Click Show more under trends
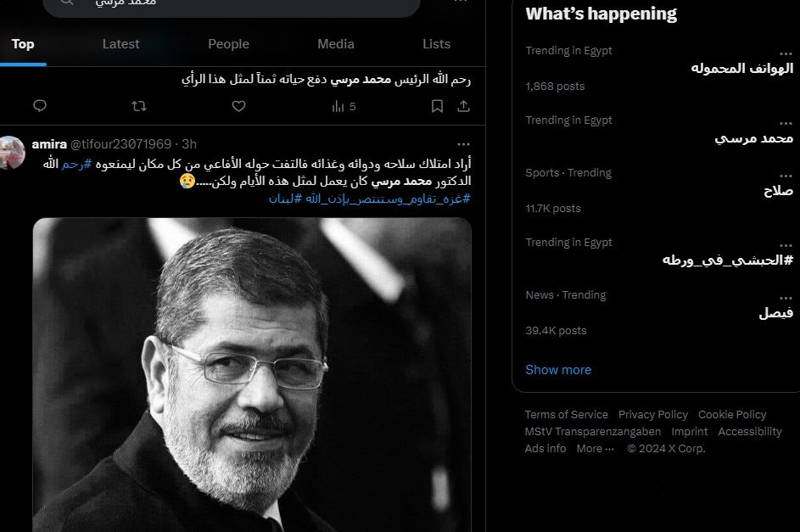Image resolution: width=800 pixels, height=532 pixels. coord(558,370)
